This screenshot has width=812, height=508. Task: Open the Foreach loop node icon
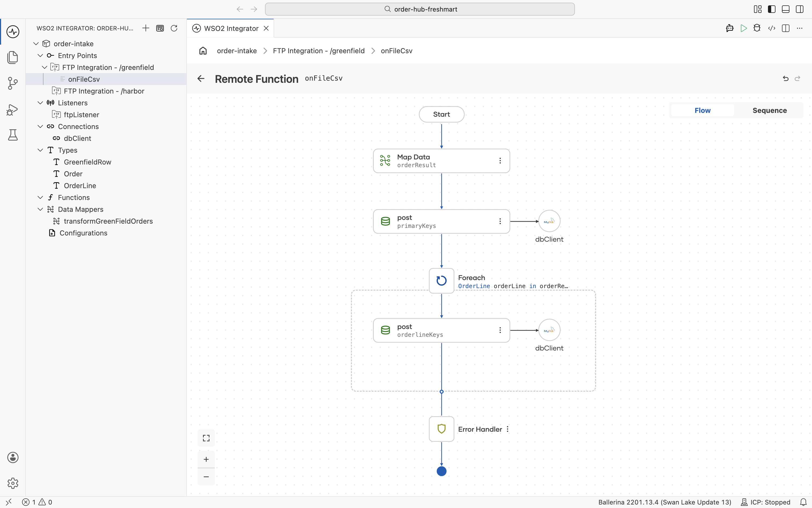(441, 281)
